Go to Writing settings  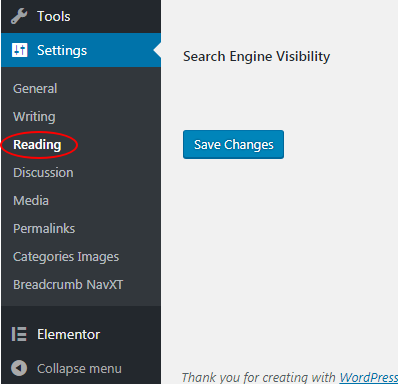pyautogui.click(x=34, y=117)
